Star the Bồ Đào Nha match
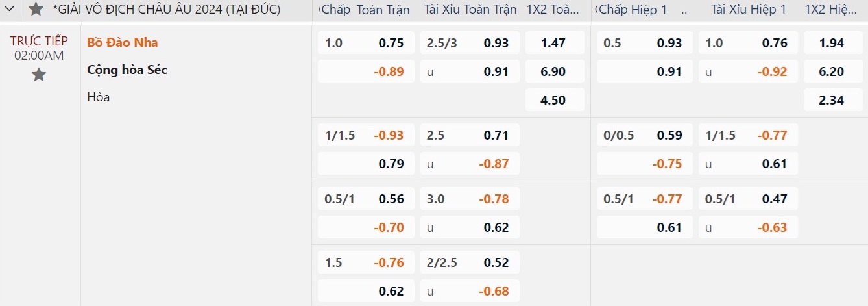868x306 pixels. tap(39, 75)
